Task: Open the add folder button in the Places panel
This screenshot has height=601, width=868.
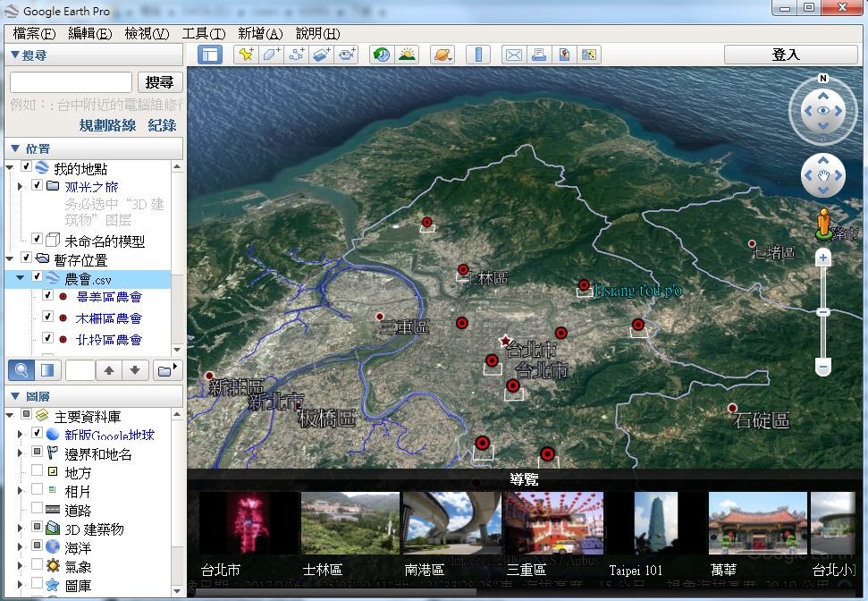Action: coord(167,370)
